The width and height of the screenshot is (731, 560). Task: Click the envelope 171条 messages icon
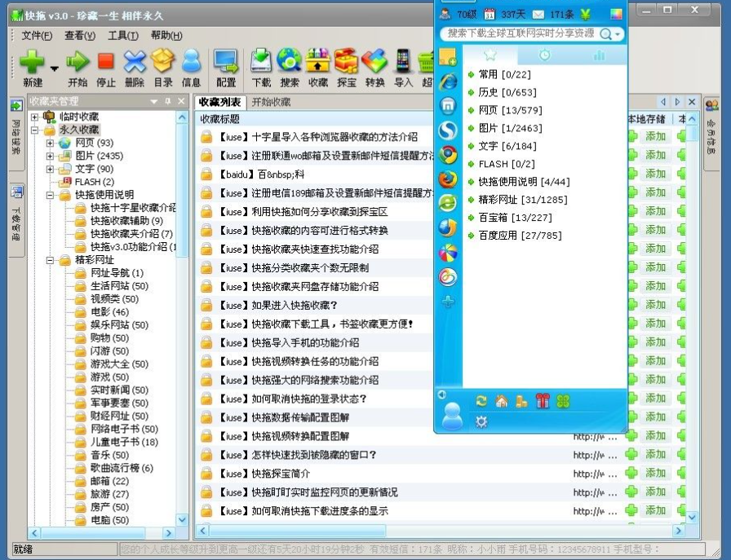(x=538, y=15)
